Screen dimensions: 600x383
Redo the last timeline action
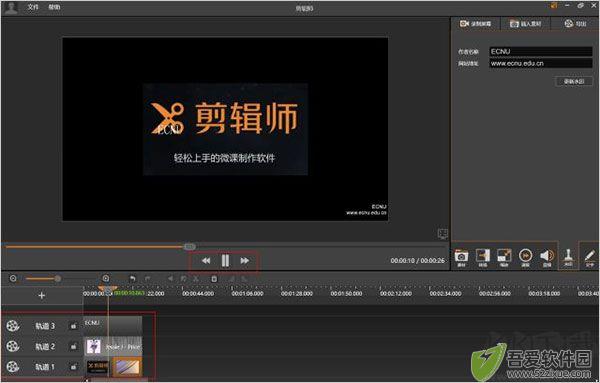tap(147, 279)
